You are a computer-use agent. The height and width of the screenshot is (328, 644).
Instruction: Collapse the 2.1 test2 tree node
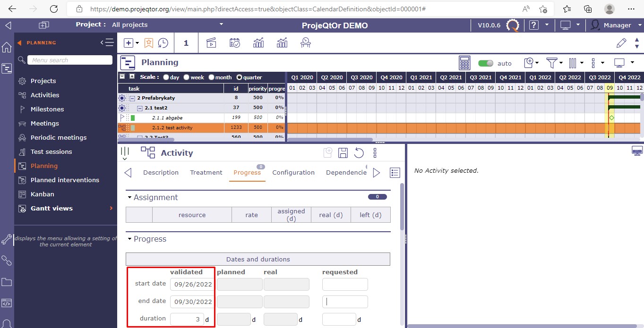pos(140,108)
